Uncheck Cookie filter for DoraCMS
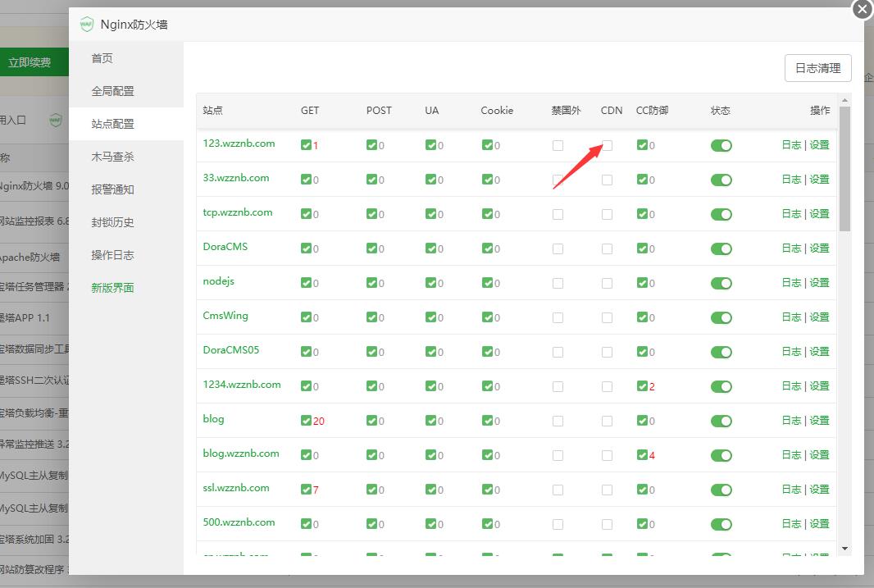 (x=488, y=248)
